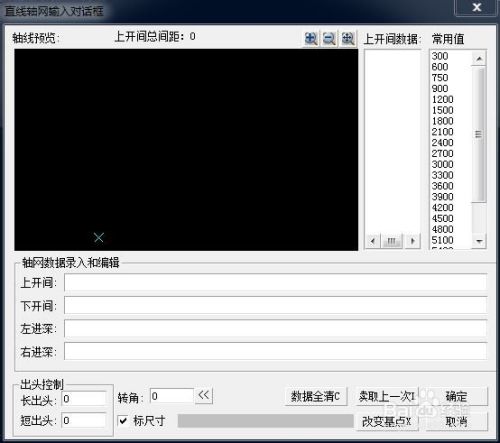500x443 pixels.
Task: Click the 上开间数据 list right scroll arrow
Action: point(413,241)
